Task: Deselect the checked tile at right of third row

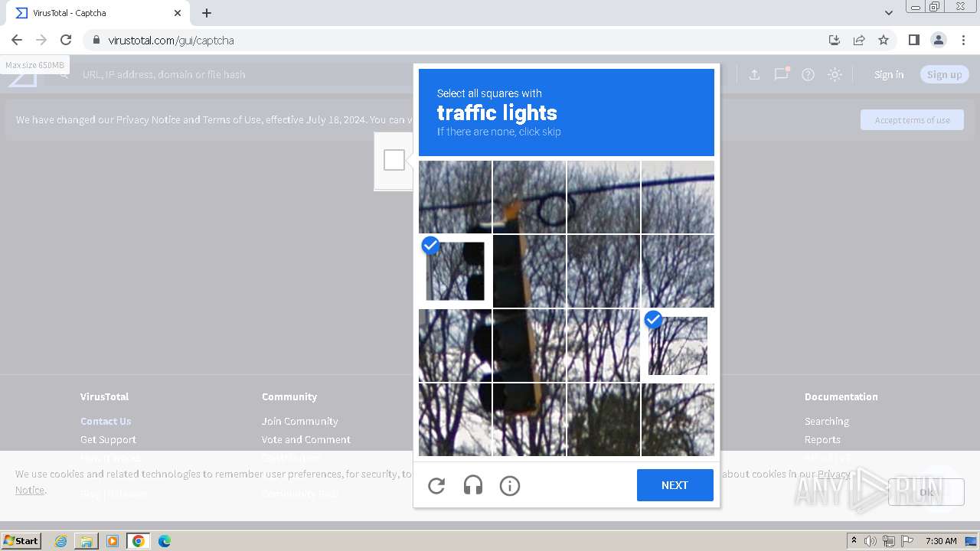Action: 678,345
